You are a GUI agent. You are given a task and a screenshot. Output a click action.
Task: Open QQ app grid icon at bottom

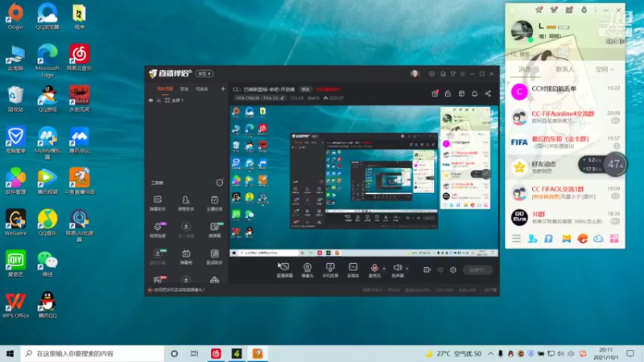coord(614,239)
